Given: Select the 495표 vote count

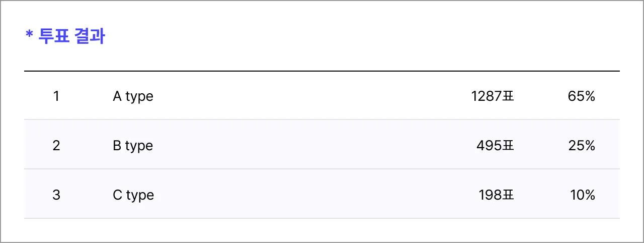Looking at the screenshot, I should pos(495,146).
